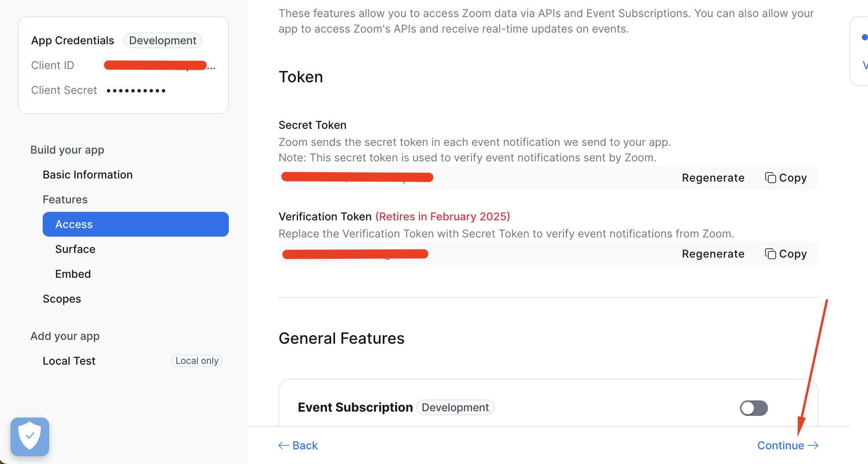Click the redacted Client ID value

pyautogui.click(x=155, y=65)
